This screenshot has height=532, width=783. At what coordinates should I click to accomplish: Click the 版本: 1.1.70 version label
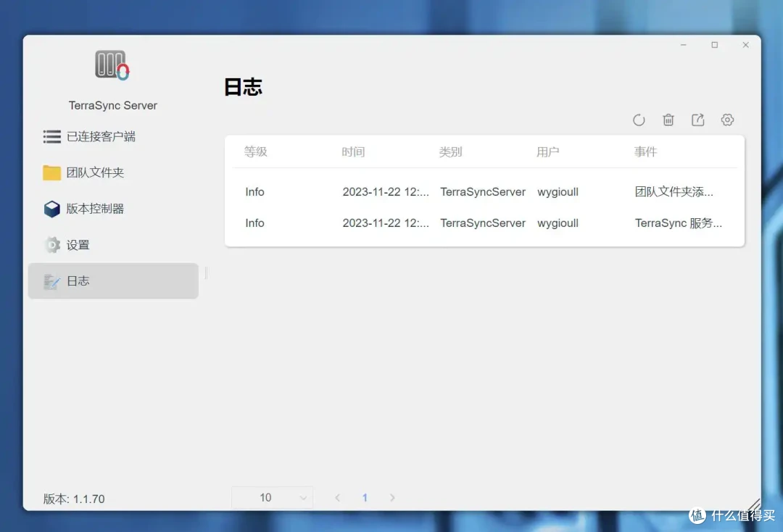74,499
